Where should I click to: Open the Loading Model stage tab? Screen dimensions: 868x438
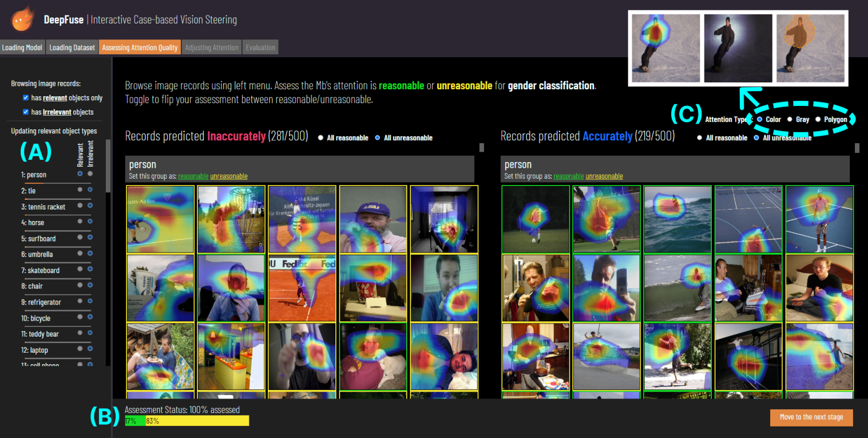point(22,48)
